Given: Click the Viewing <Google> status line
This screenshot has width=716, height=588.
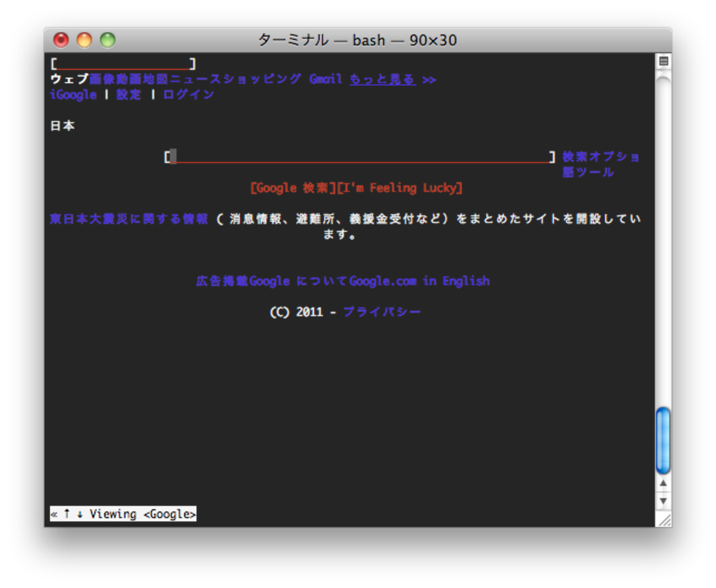Looking at the screenshot, I should (123, 514).
